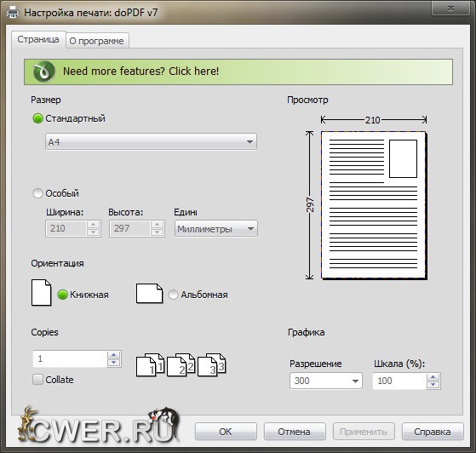Decrease copies with the down arrow
Viewport: 476px width, 453px height.
pos(114,363)
